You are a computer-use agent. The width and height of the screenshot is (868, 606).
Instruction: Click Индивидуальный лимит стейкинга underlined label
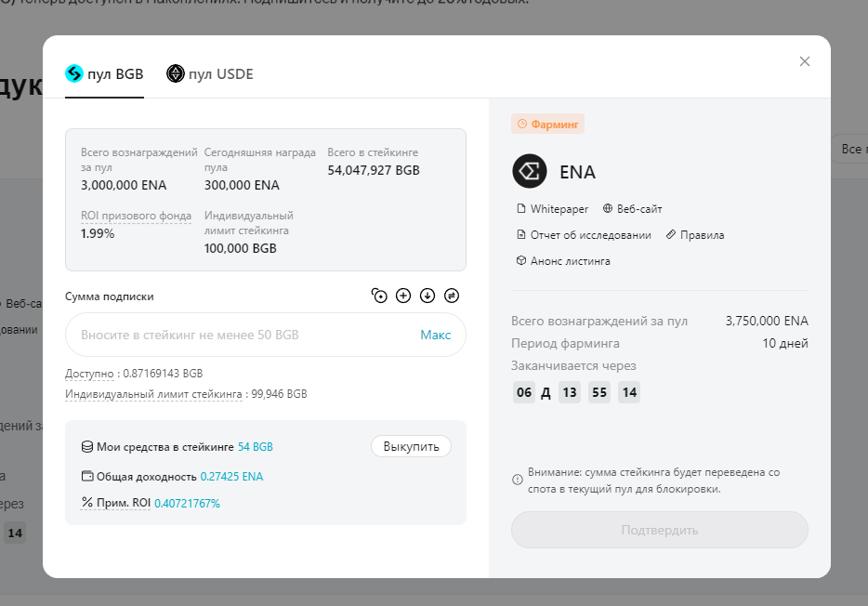(153, 394)
